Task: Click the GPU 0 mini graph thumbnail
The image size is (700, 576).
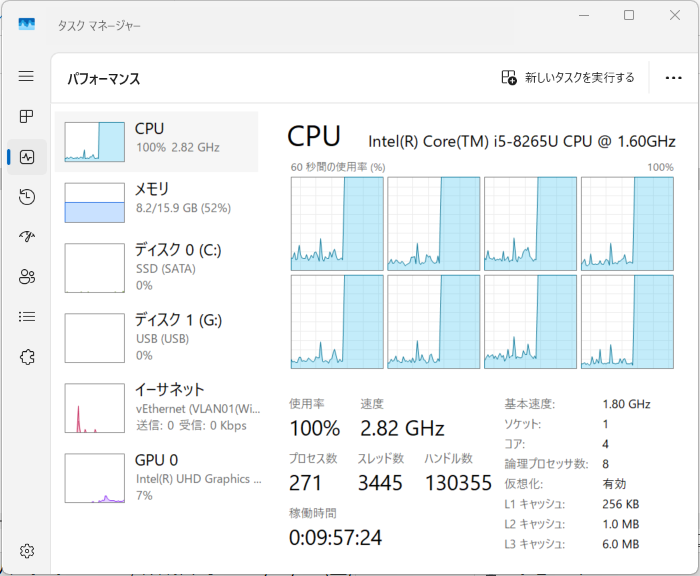Action: 95,478
